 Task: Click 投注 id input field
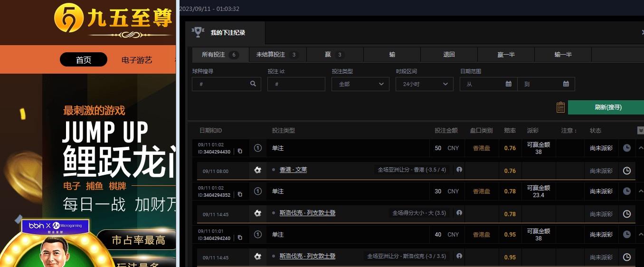tap(296, 84)
